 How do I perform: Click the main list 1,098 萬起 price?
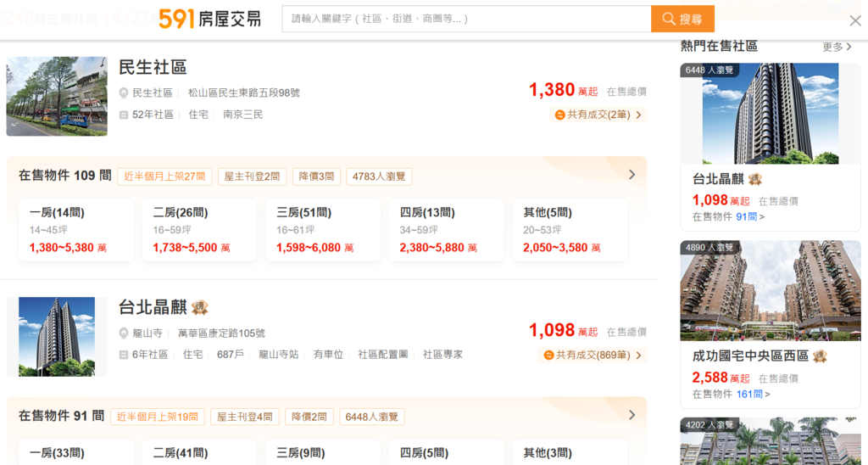[563, 331]
